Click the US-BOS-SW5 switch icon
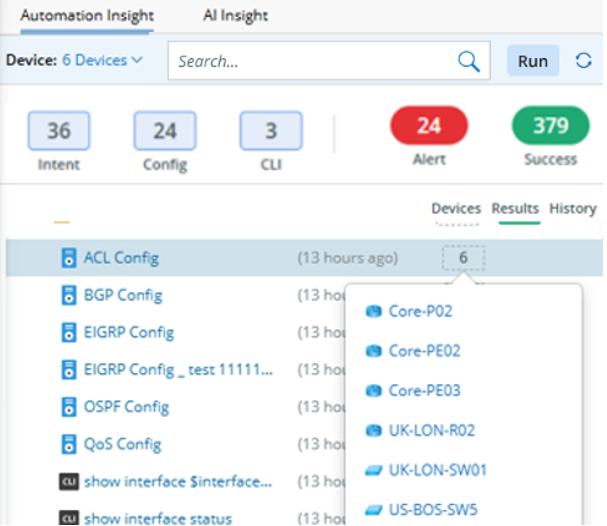The image size is (607, 526). tap(374, 510)
